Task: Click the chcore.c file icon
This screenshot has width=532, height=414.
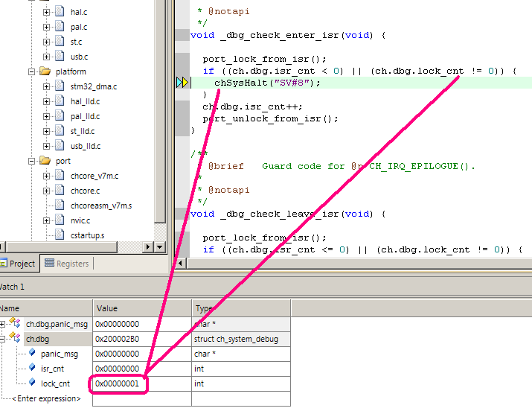Action: (60, 190)
